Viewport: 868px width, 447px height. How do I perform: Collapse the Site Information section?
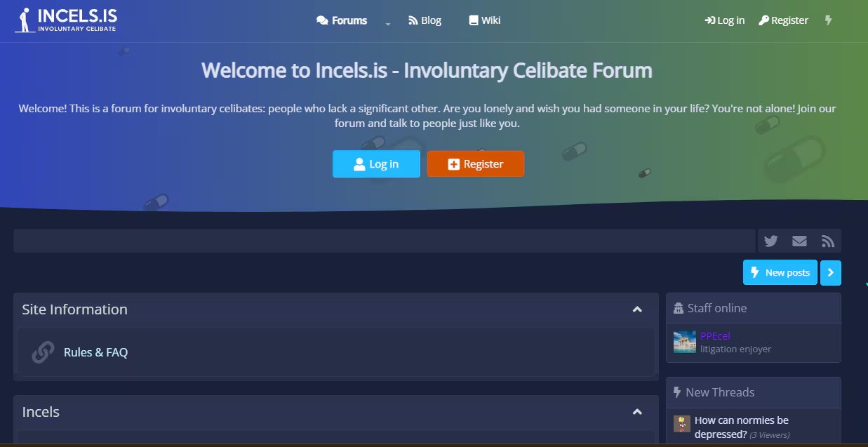[637, 309]
